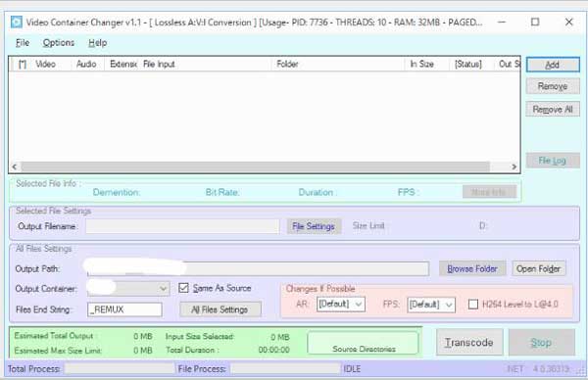Click the scroll left arrow in file list
Image resolution: width=588 pixels, height=380 pixels.
(x=15, y=166)
